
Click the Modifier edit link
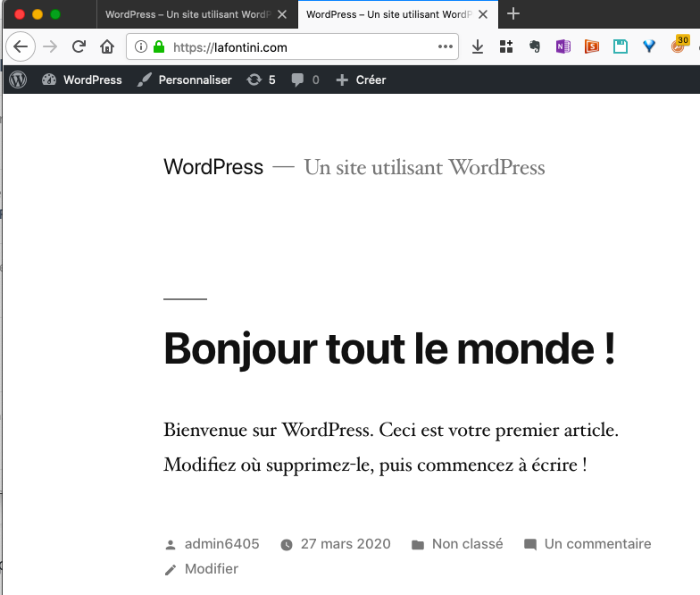211,569
